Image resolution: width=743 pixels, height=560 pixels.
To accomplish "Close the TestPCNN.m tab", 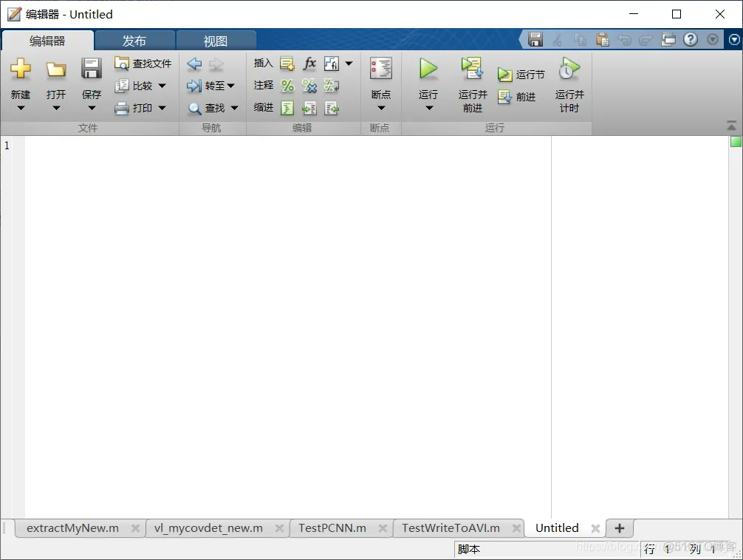I will [383, 528].
